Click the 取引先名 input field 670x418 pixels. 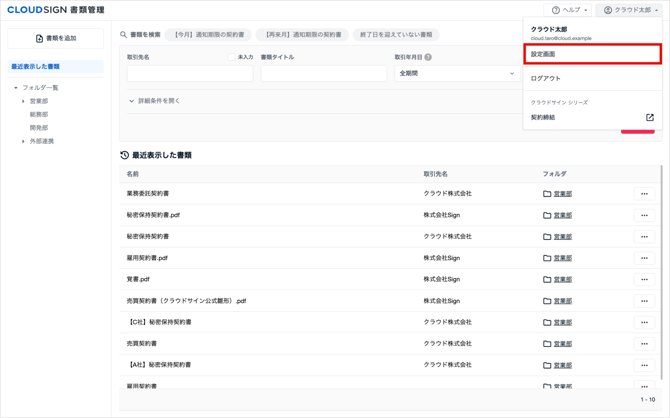[190, 74]
